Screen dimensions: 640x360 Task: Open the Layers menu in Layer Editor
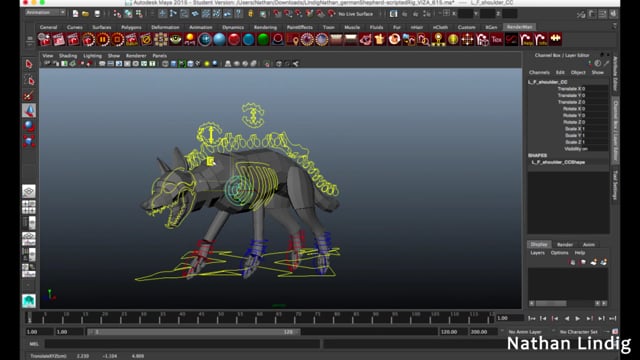click(x=537, y=253)
